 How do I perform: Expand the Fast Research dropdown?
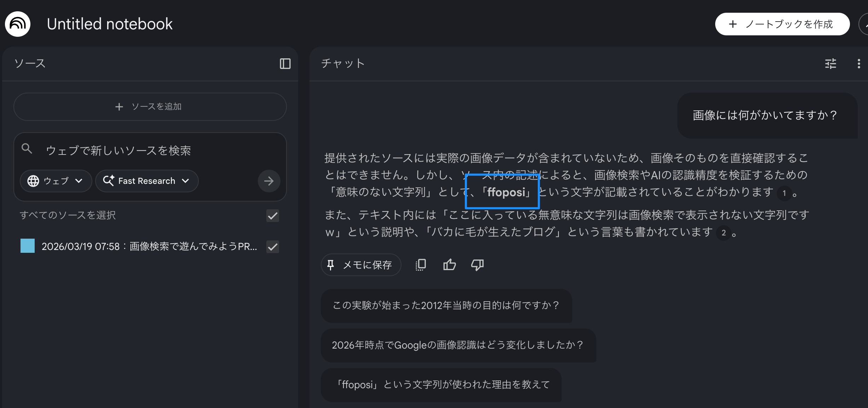147,181
